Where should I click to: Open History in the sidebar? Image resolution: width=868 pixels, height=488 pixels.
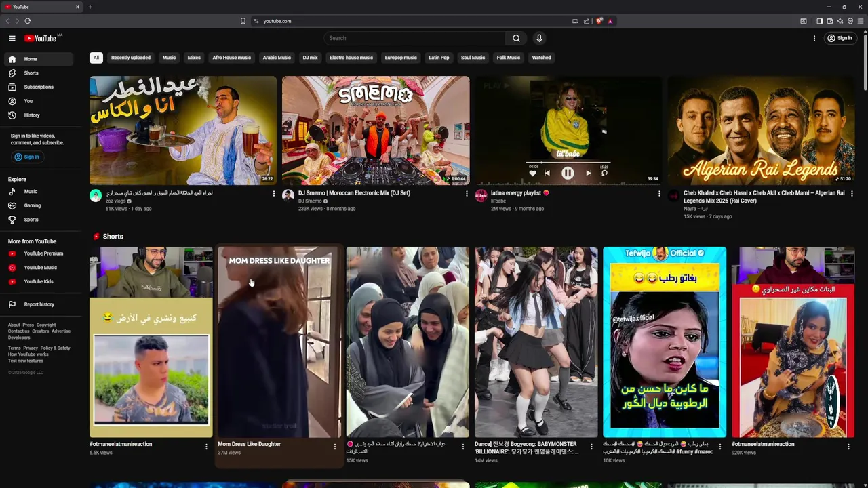38,115
